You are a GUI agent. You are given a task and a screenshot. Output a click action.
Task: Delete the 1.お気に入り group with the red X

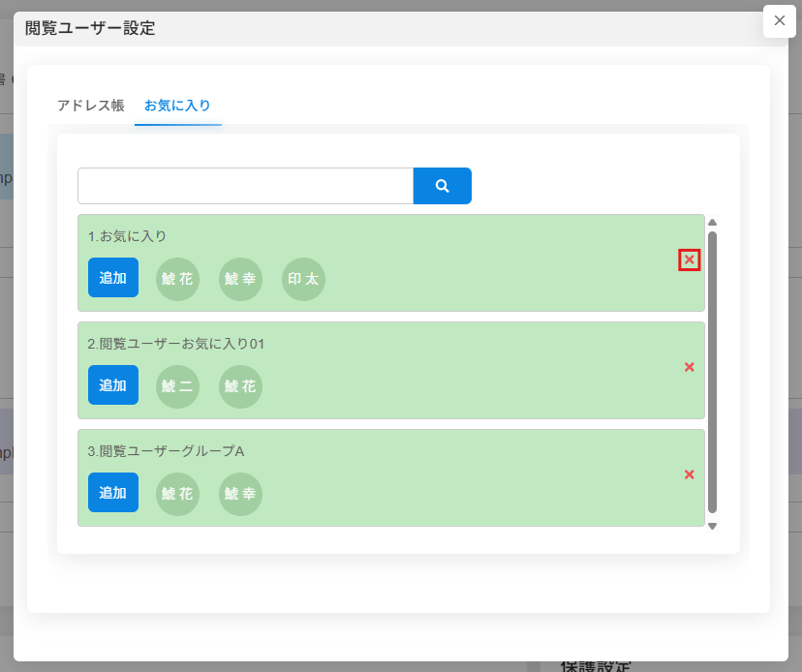point(689,260)
